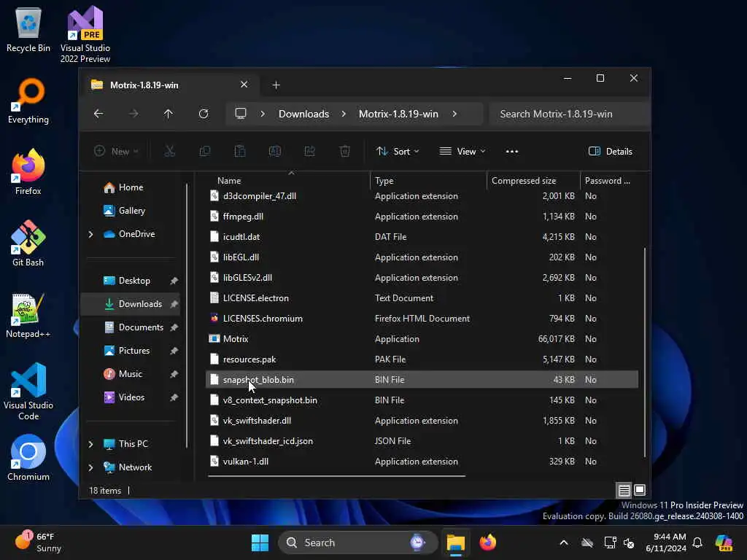Sort by Compressed size column header

coord(533,181)
